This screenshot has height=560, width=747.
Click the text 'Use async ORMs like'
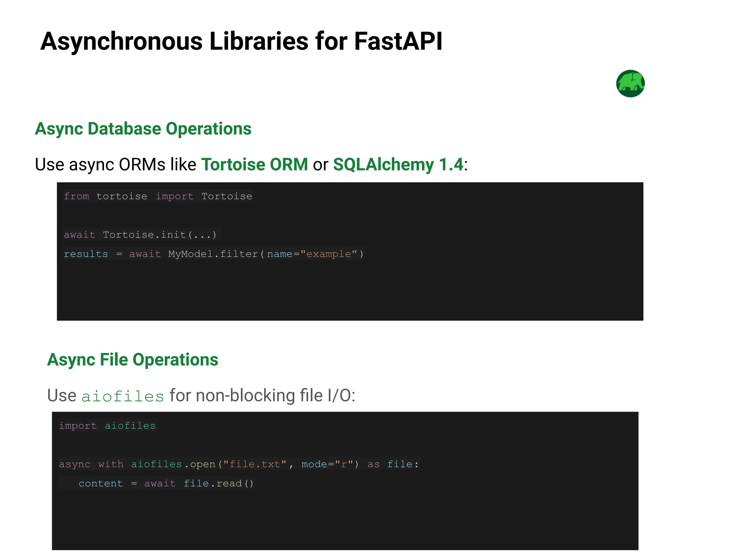click(116, 164)
